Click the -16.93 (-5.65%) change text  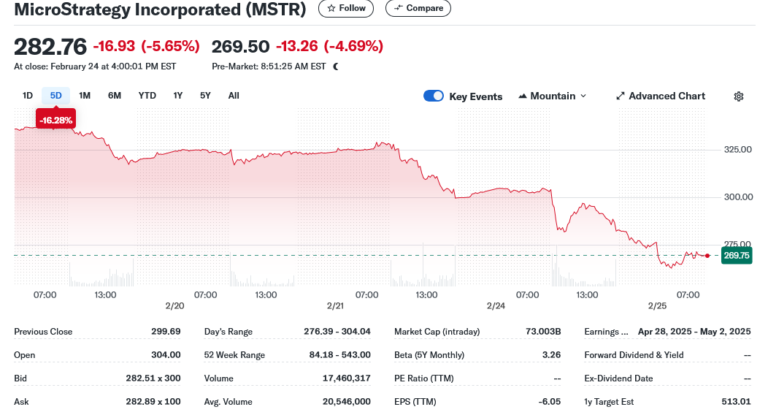coord(146,47)
